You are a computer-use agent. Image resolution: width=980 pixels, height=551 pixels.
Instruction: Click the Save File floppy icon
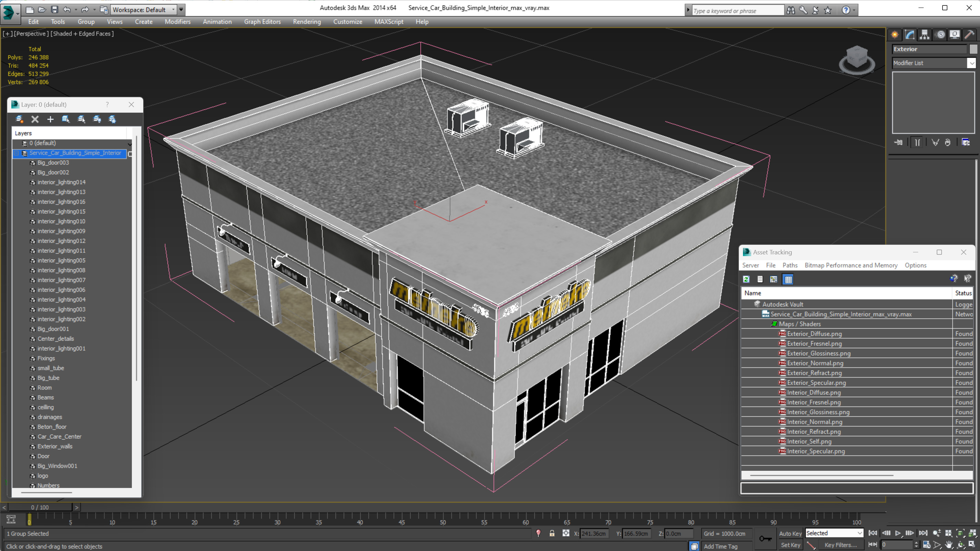point(54,10)
